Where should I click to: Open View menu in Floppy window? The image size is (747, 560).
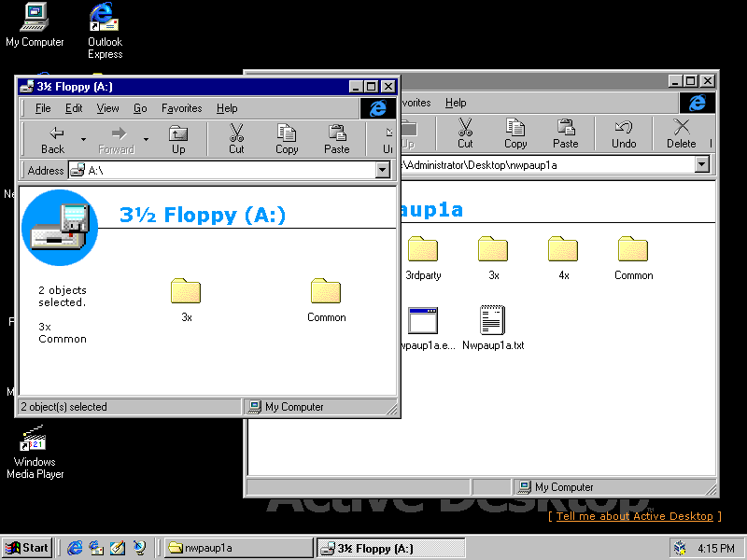click(x=107, y=108)
